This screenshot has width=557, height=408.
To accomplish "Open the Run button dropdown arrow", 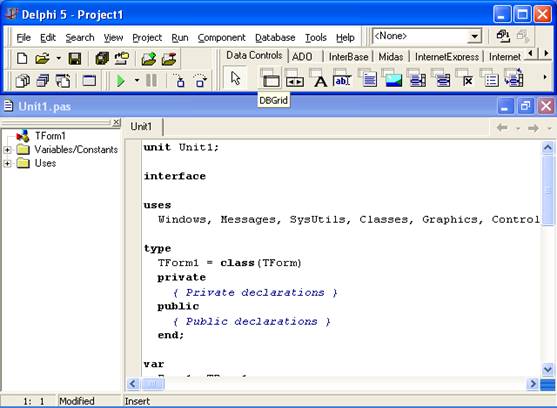I will [137, 81].
